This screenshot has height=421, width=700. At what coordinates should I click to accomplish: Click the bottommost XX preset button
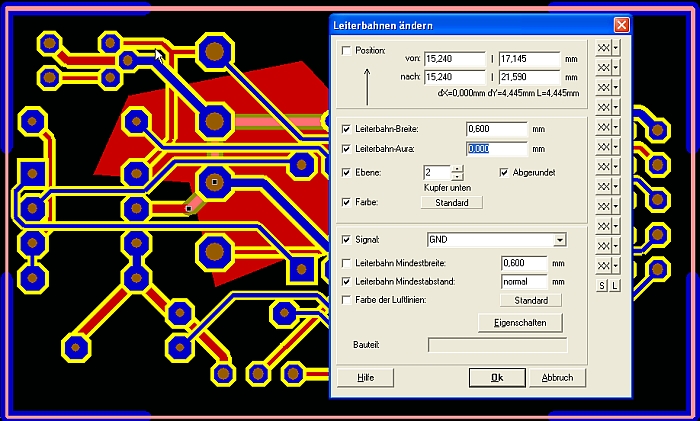(x=602, y=267)
